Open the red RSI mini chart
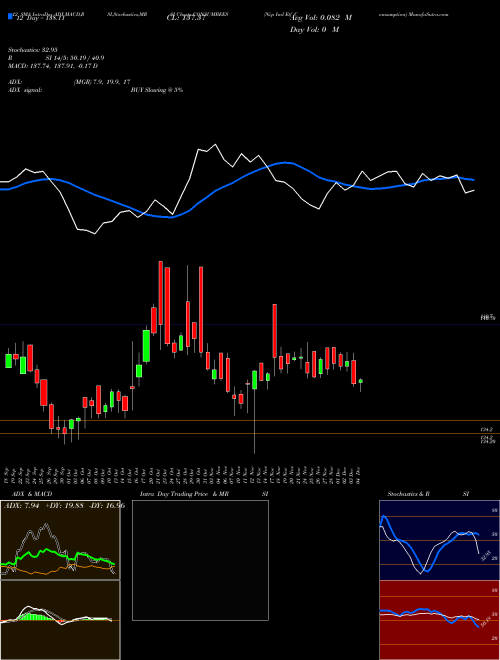The image size is (500, 660). [439, 620]
